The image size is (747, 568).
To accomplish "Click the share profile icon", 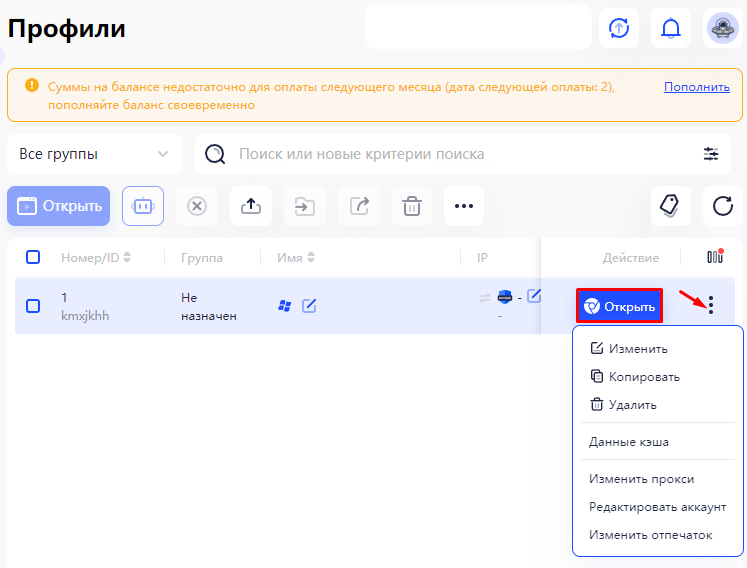I will (x=359, y=206).
